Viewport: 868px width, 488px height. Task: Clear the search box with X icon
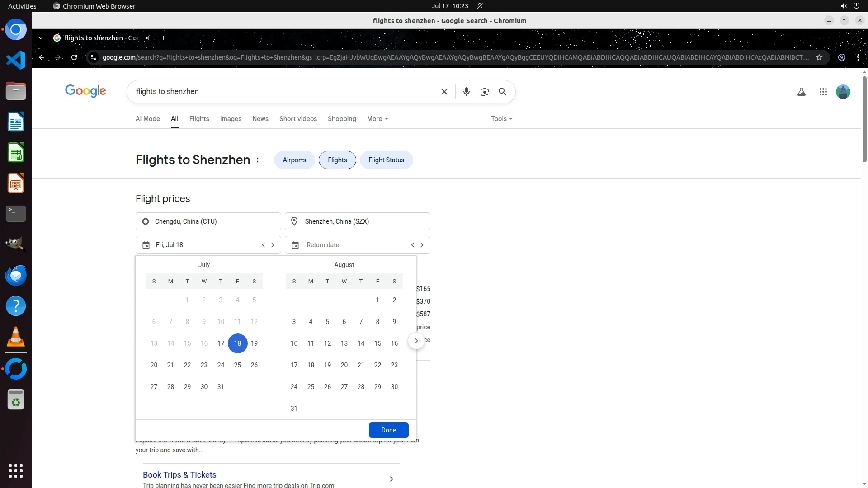tap(444, 92)
